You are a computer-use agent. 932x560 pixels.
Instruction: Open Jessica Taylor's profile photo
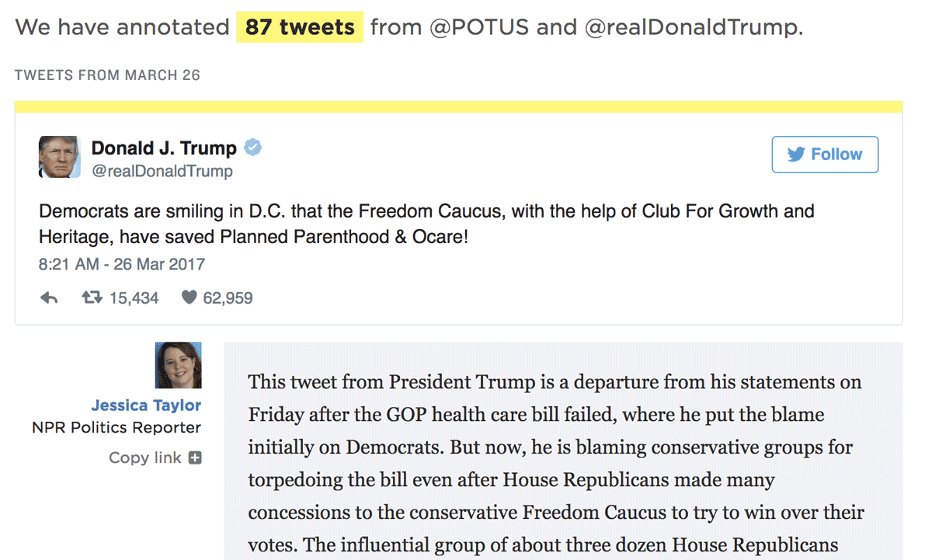tap(179, 365)
